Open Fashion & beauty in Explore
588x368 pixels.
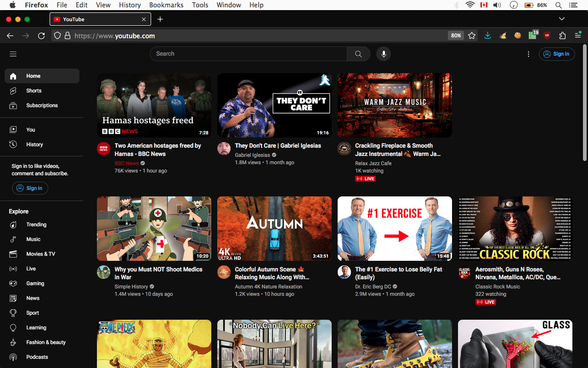pos(42,342)
